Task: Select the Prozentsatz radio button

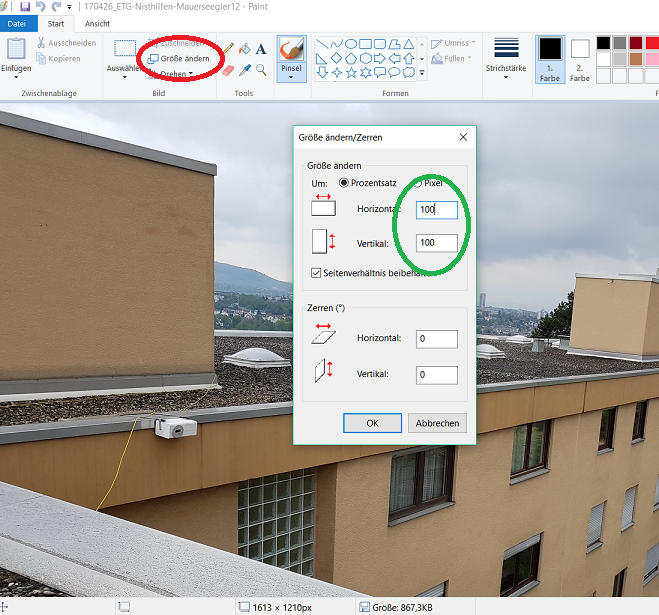Action: (345, 183)
